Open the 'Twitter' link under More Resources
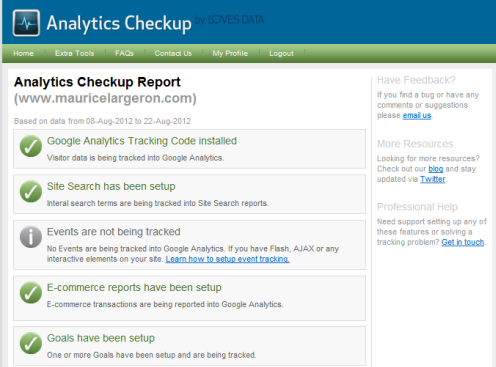Image resolution: width=496 pixels, height=367 pixels. (433, 179)
